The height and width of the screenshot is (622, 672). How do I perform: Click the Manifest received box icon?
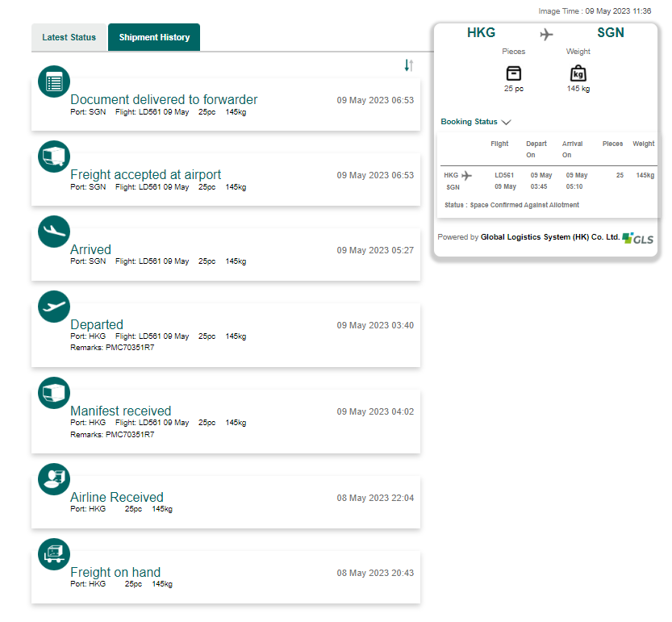54,393
